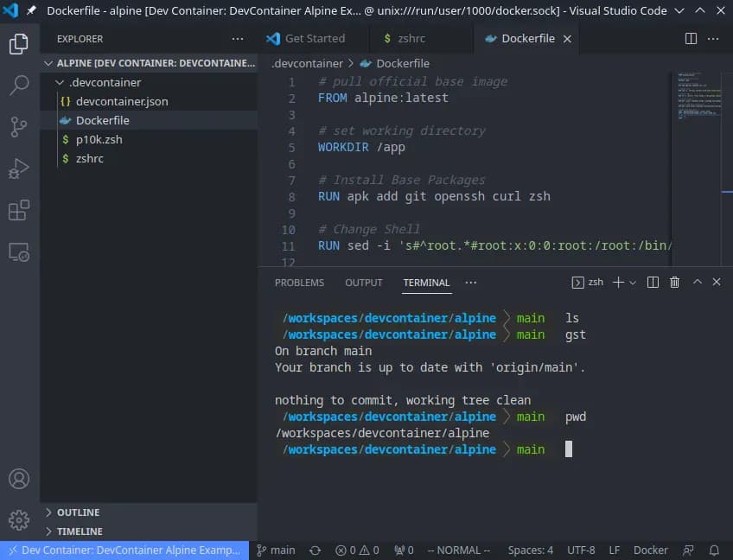Open p10k.zsh file in explorer
733x560 pixels.
[x=149, y=139]
